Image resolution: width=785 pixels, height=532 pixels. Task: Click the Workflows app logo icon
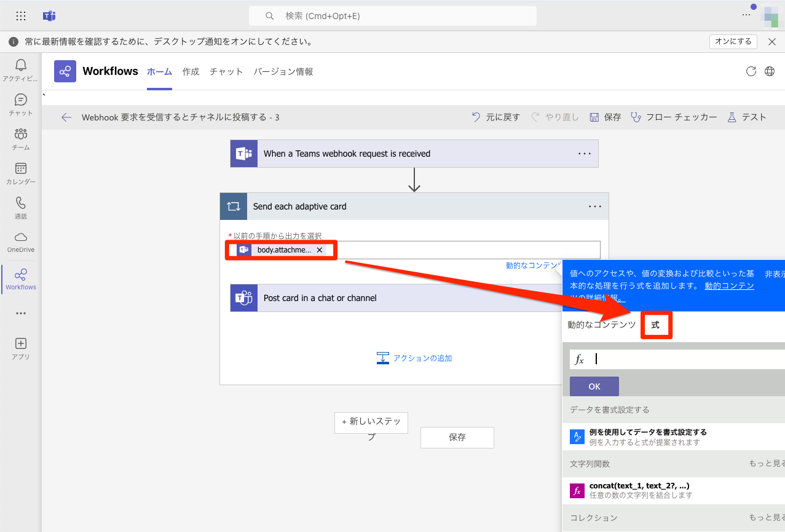pyautogui.click(x=65, y=71)
